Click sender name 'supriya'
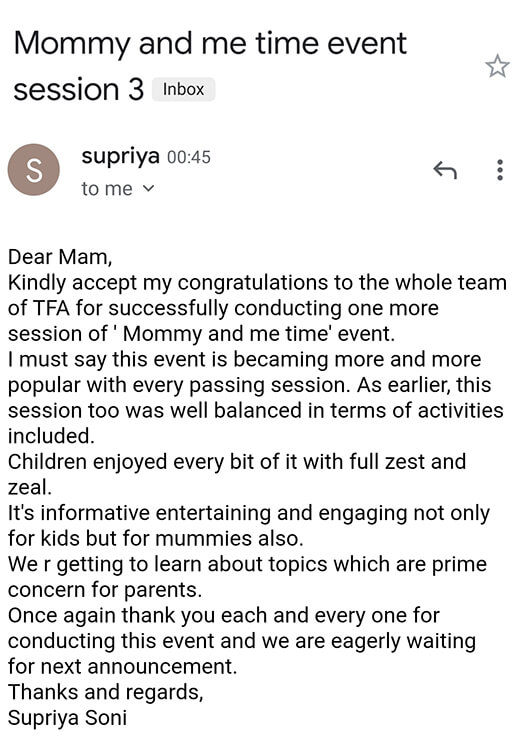This screenshot has height=750, width=529. (121, 156)
